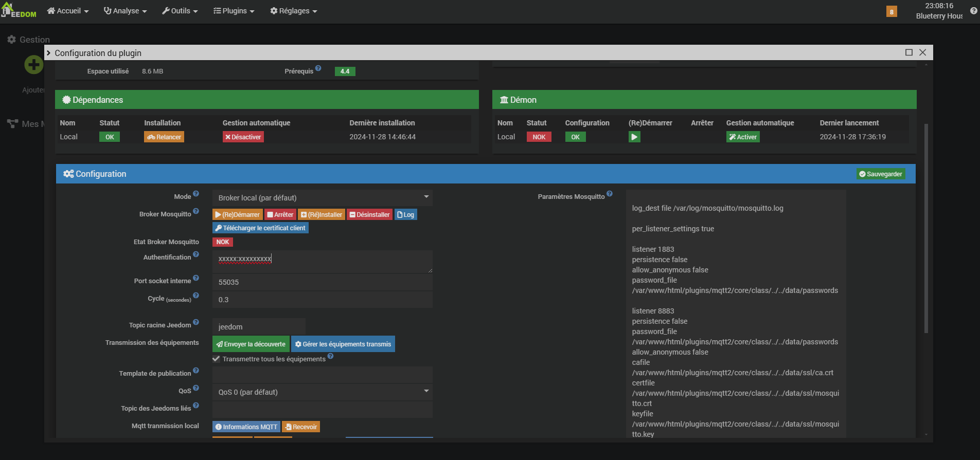Open the Plugins menu
The height and width of the screenshot is (460, 980).
(234, 11)
